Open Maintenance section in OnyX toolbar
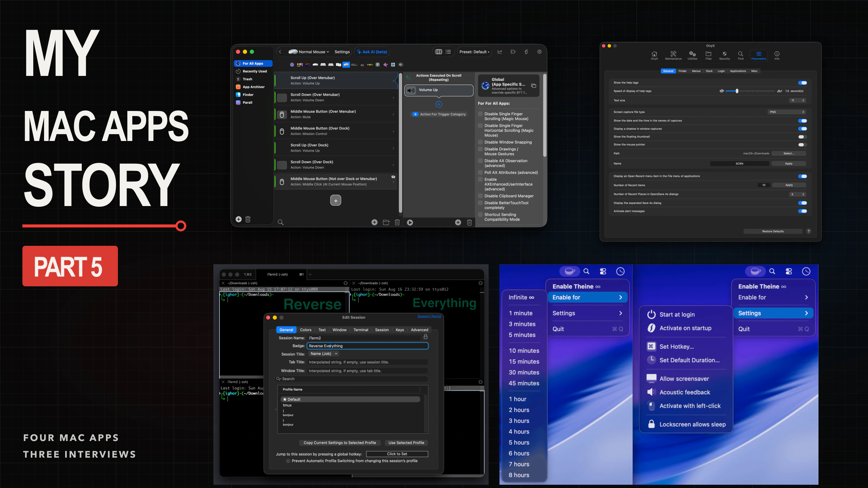The height and width of the screenshot is (488, 868). [x=673, y=55]
